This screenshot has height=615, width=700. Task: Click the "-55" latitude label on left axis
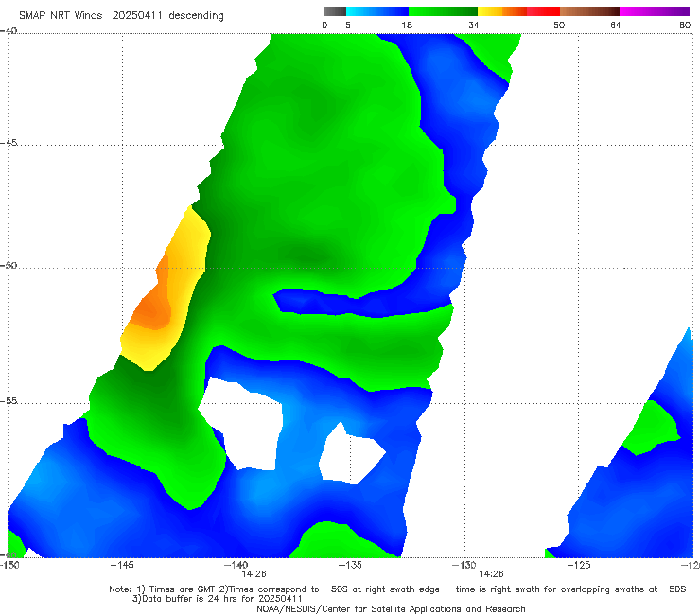9,401
